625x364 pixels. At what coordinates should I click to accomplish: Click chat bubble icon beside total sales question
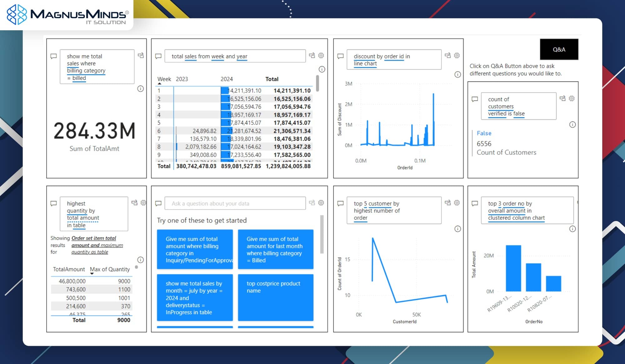pyautogui.click(x=158, y=56)
